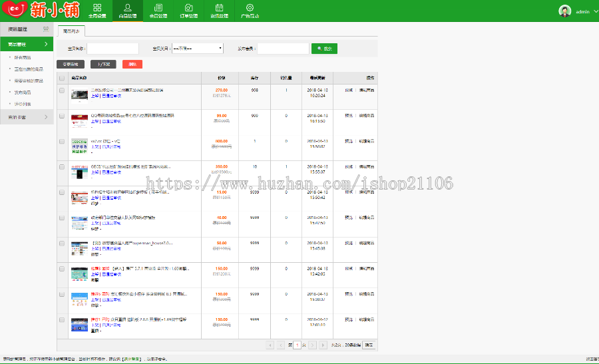This screenshot has height=364, width=599.
Task: Open thumbnail of the 40.00 product
Action: pos(79,224)
